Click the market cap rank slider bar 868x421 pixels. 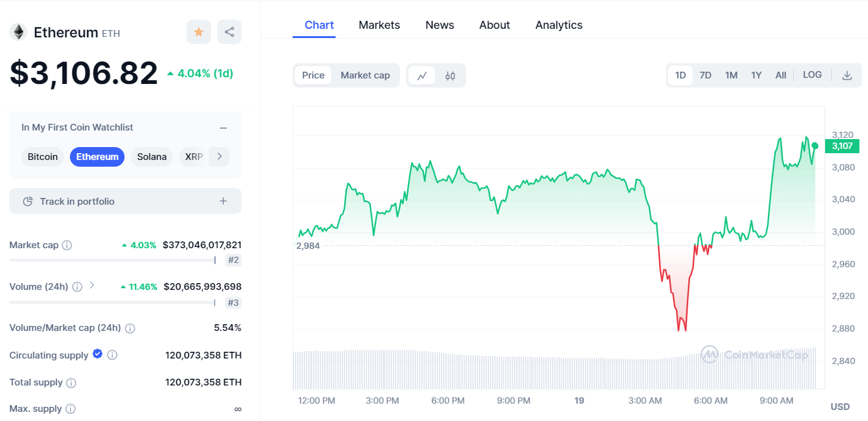pyautogui.click(x=112, y=260)
